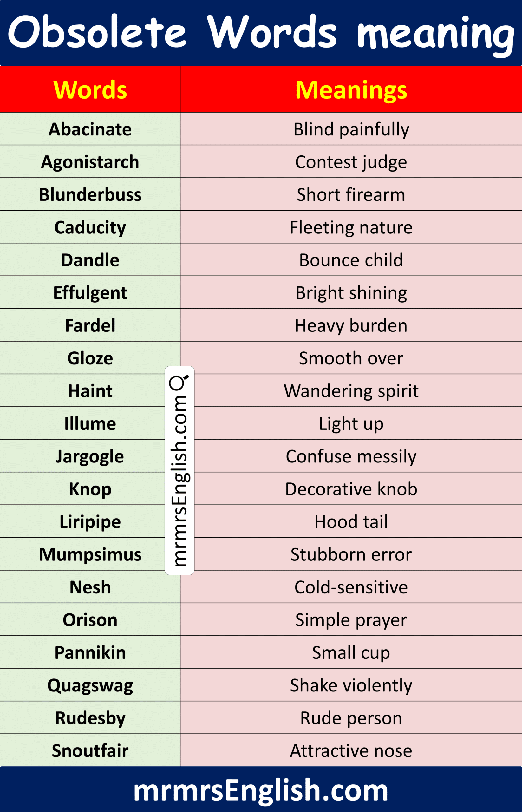Click the meaning "Fleeting nature"

coord(351,227)
